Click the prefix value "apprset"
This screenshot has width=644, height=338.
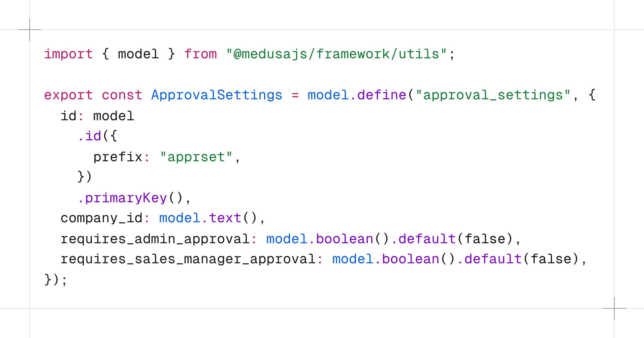[x=196, y=157]
